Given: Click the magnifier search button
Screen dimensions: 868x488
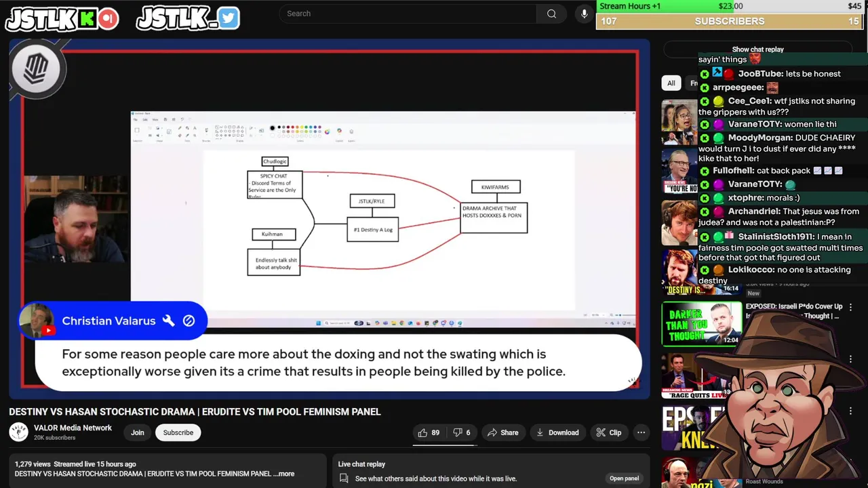Looking at the screenshot, I should tap(551, 14).
